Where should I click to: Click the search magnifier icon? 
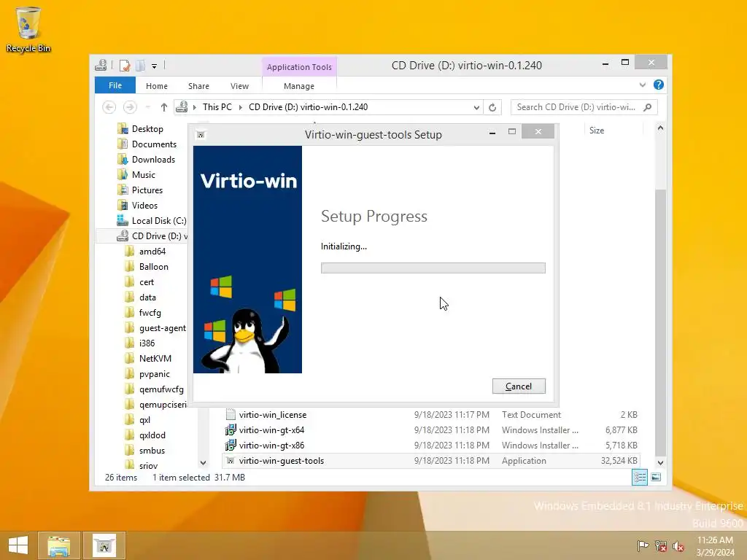(648, 107)
